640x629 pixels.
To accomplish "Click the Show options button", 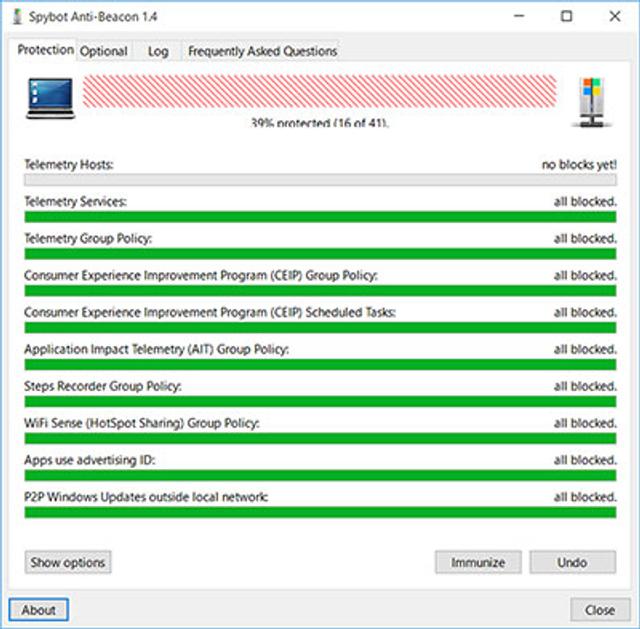I will coord(68,562).
